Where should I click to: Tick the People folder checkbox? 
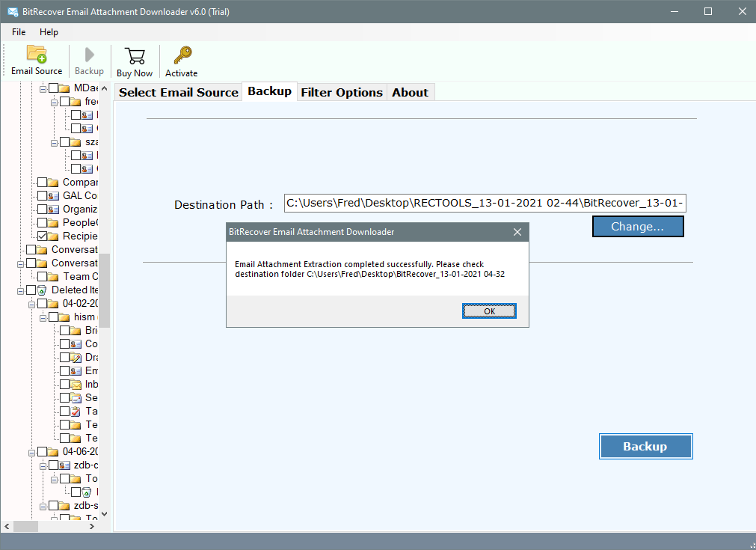tap(42, 223)
